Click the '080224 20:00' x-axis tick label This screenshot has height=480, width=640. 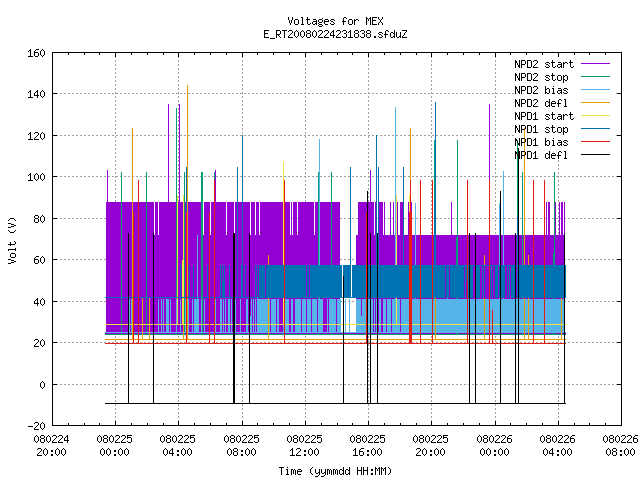[x=51, y=446]
